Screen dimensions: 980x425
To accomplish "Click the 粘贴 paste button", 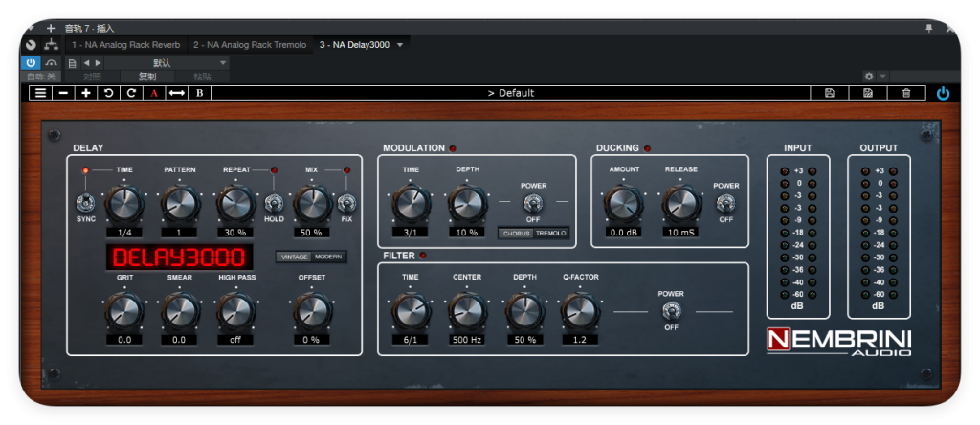I will (x=202, y=77).
